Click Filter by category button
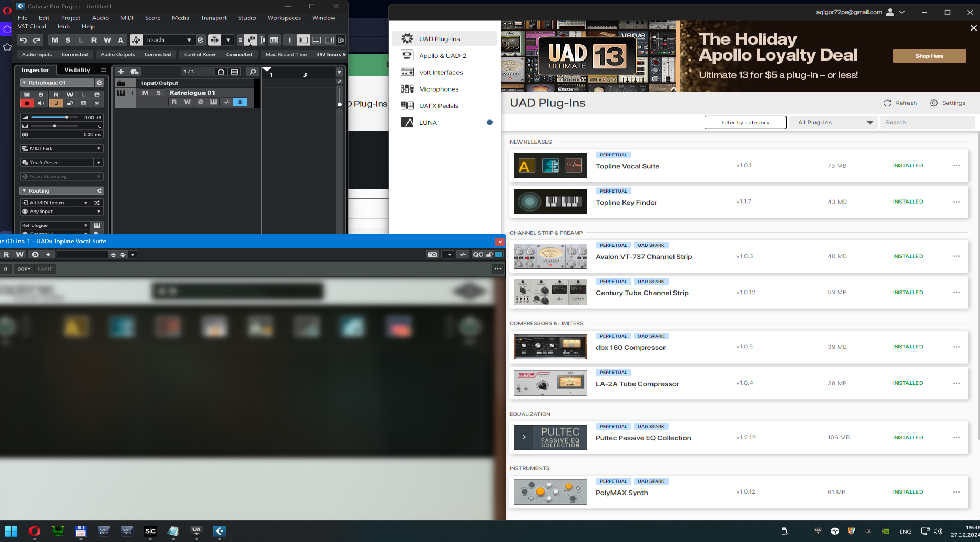Image resolution: width=980 pixels, height=542 pixels. click(745, 123)
